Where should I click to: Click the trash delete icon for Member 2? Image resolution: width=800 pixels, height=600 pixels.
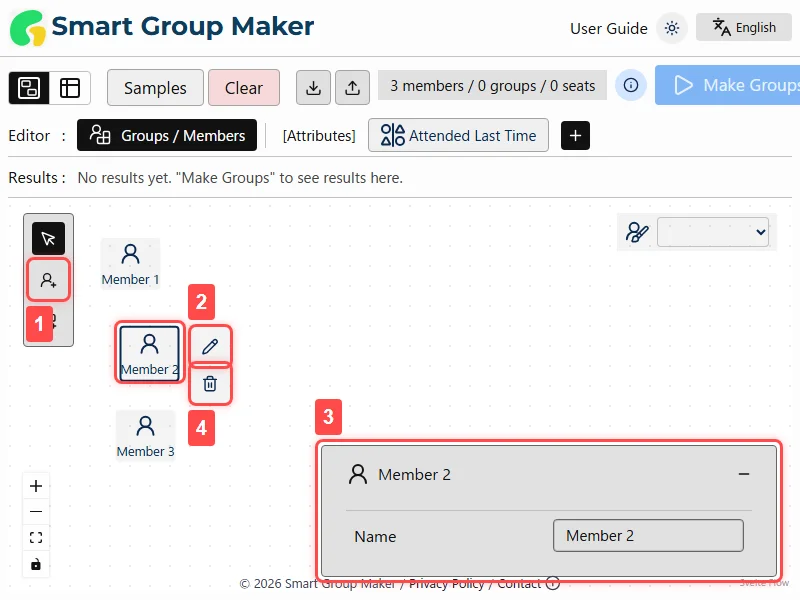coord(210,384)
